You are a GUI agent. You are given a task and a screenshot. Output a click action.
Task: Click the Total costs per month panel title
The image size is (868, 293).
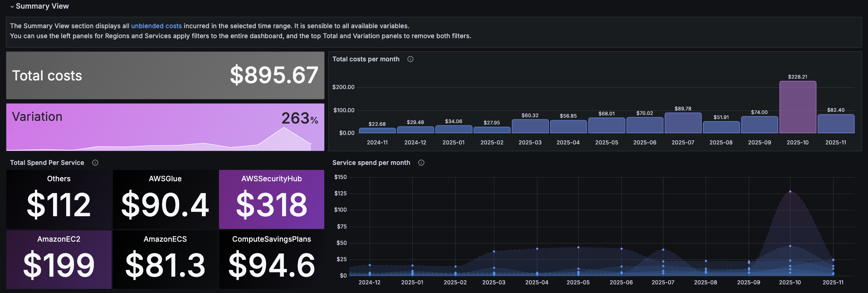pos(366,59)
